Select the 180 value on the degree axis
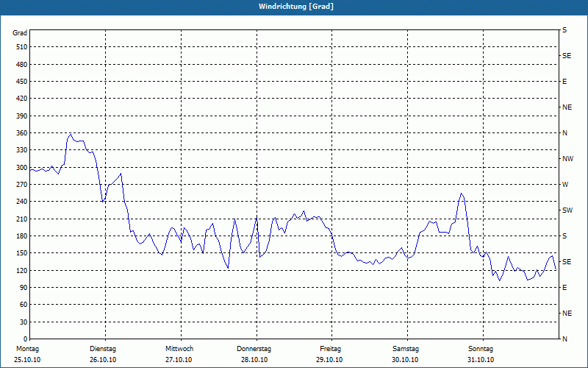 [x=22, y=236]
